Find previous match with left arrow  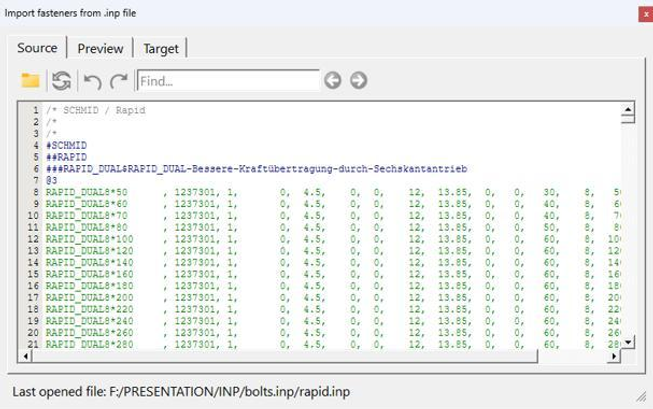coord(333,80)
